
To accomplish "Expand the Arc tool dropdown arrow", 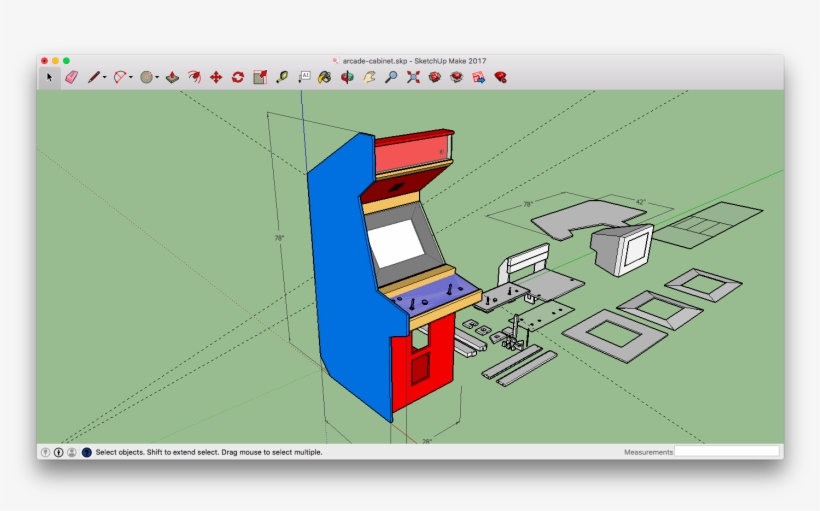I will [131, 78].
